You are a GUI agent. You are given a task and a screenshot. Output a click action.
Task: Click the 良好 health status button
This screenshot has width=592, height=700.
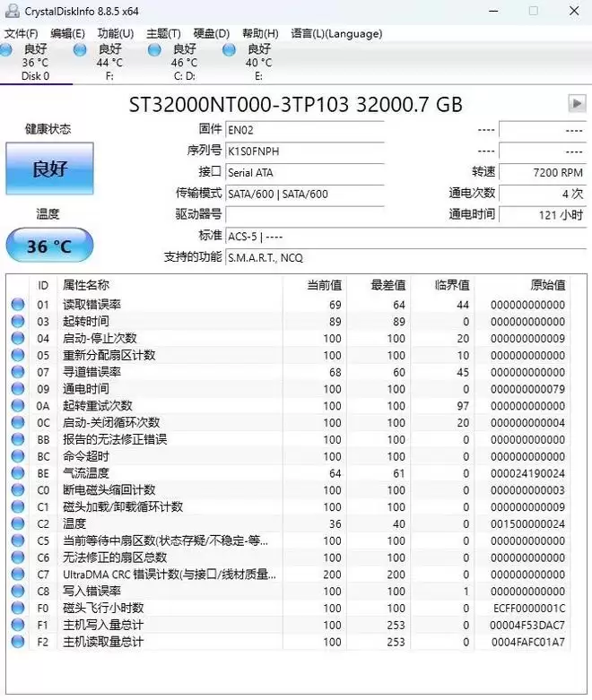[49, 169]
